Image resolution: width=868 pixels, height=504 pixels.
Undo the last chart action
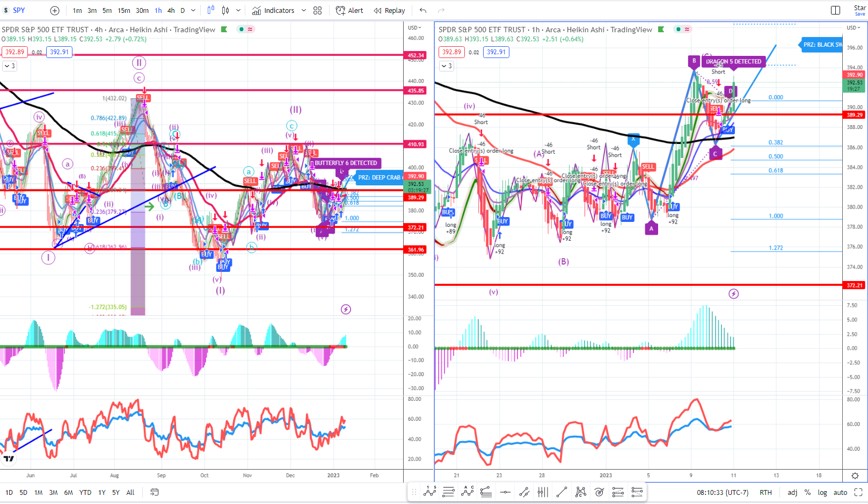pyautogui.click(x=423, y=10)
